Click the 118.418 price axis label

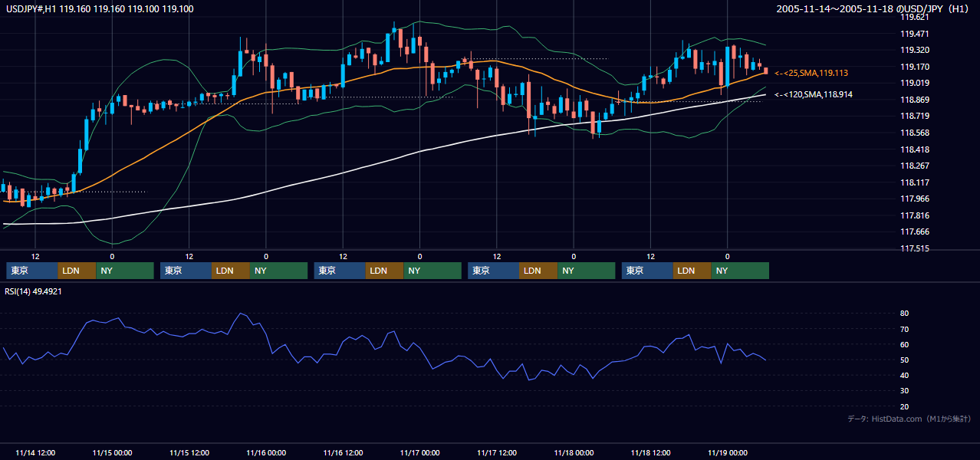tap(914, 149)
